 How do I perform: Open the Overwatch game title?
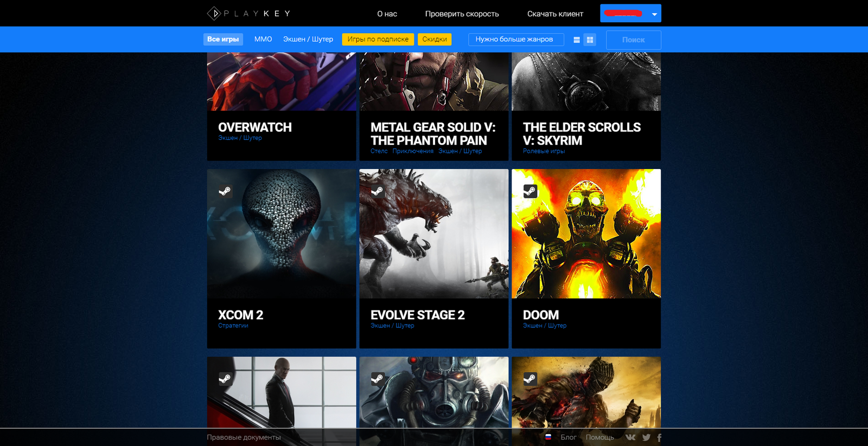tap(255, 127)
